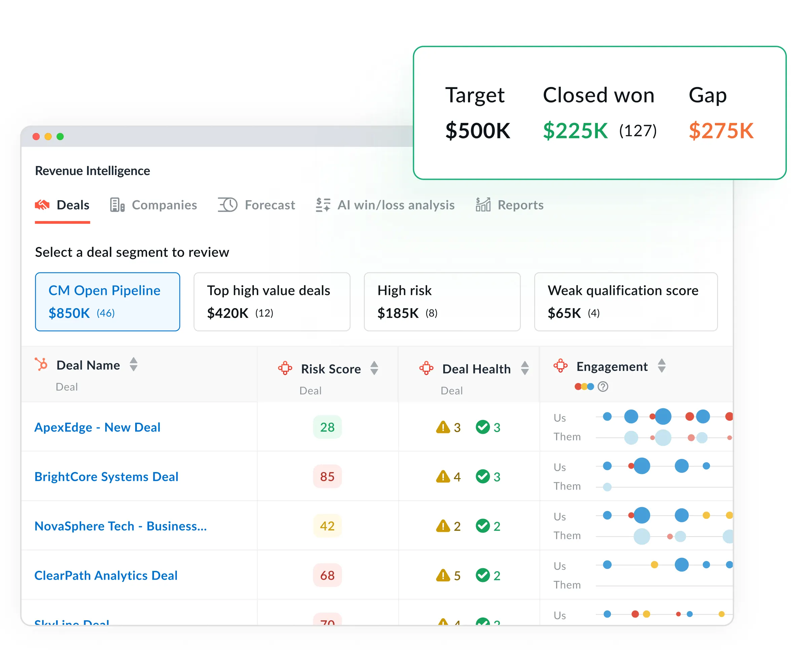Click the Forecast clock icon

tap(228, 205)
